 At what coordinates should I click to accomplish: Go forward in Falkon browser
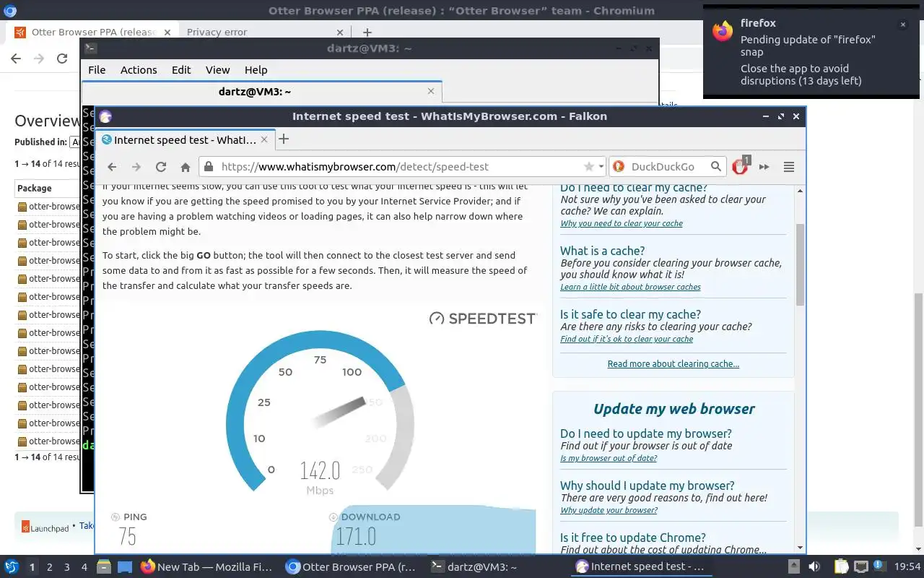click(136, 167)
